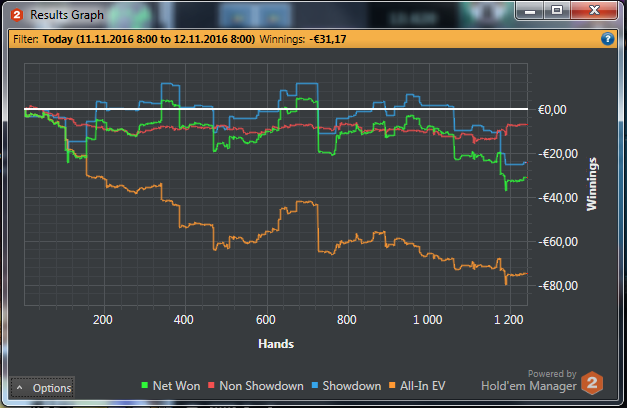Click the 1 200 hands axis label
Image resolution: width=627 pixels, height=408 pixels.
pyautogui.click(x=509, y=320)
